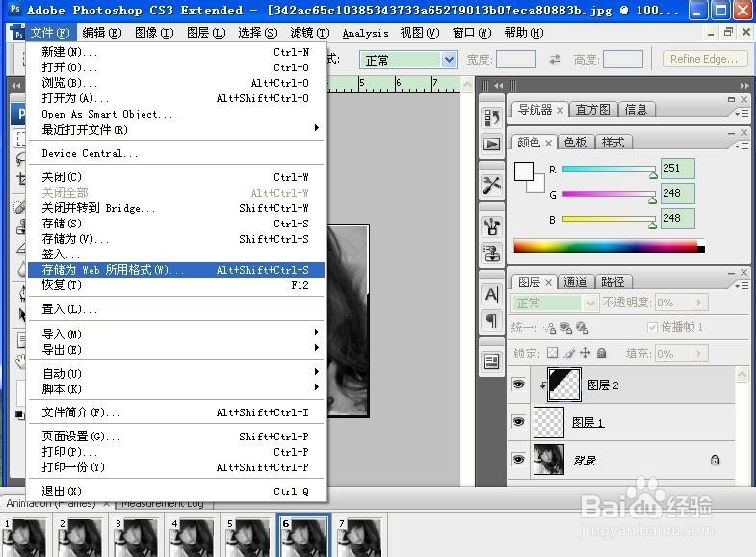Expand the 脚本 submenu
756x557 pixels.
pos(176,388)
